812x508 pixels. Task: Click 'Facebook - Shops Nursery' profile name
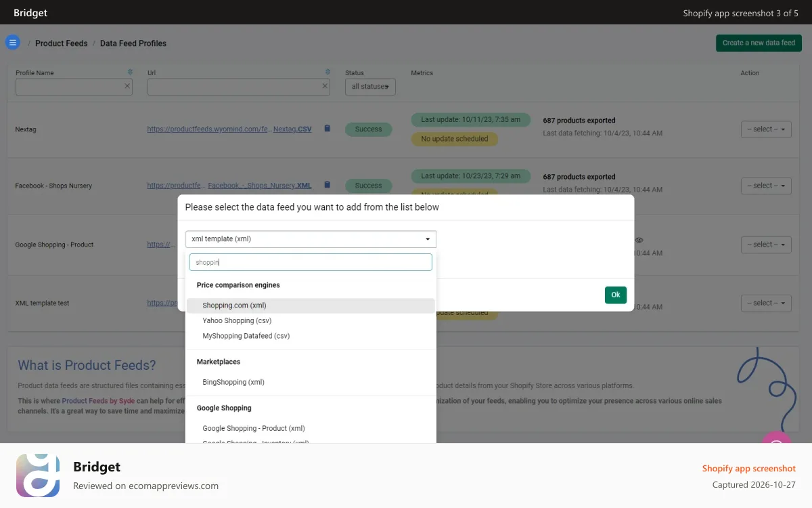click(53, 186)
